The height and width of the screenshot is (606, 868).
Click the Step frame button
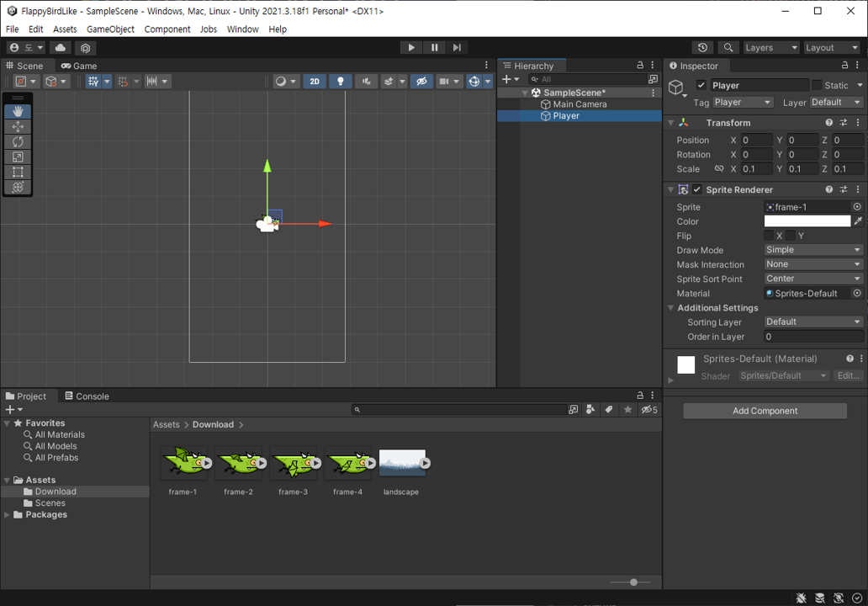(457, 48)
